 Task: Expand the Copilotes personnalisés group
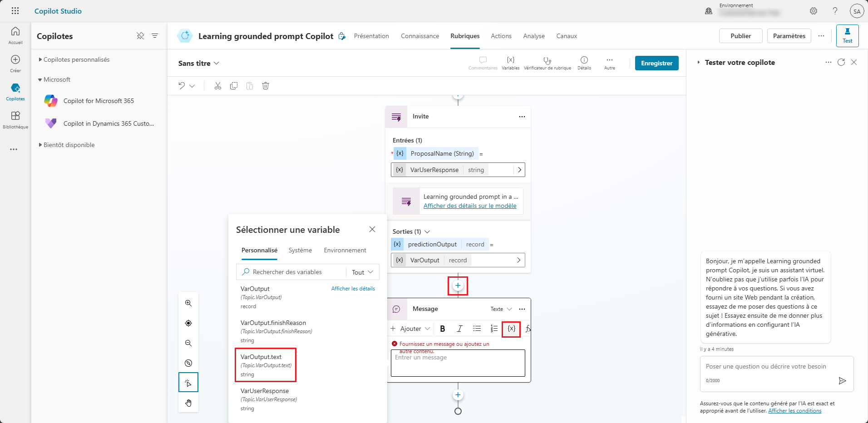40,59
